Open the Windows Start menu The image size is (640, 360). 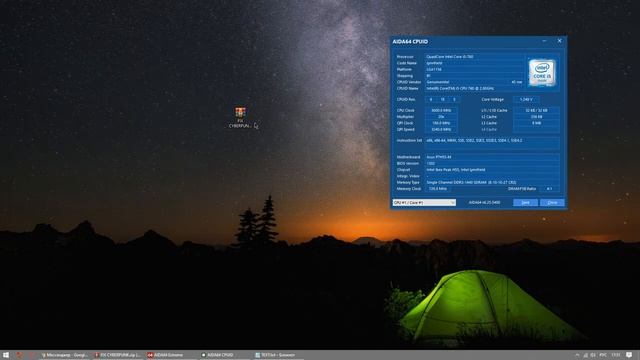pos(6,355)
